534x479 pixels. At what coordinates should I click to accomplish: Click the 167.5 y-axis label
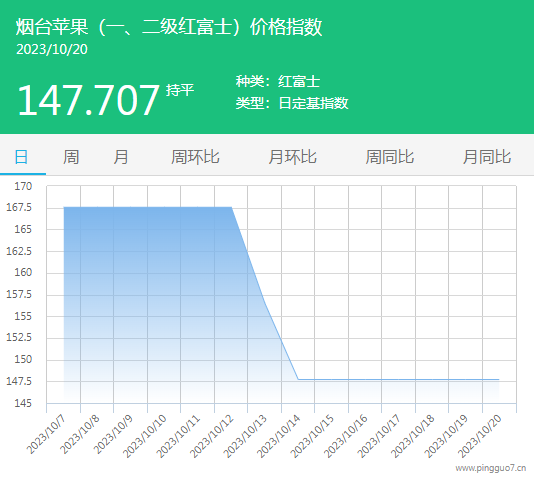pos(19,207)
